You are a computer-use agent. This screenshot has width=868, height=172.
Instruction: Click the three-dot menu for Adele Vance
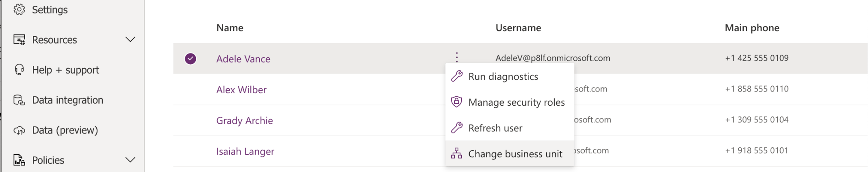457,57
